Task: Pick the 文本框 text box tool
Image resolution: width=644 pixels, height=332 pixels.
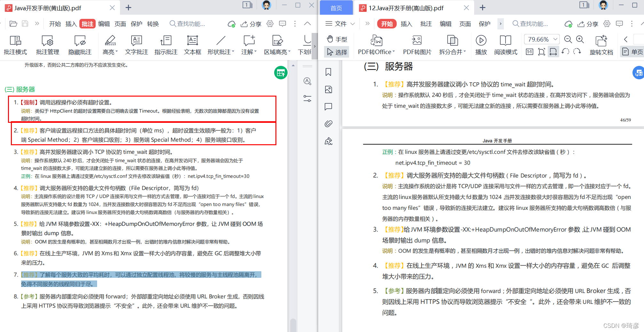Action: 192,45
